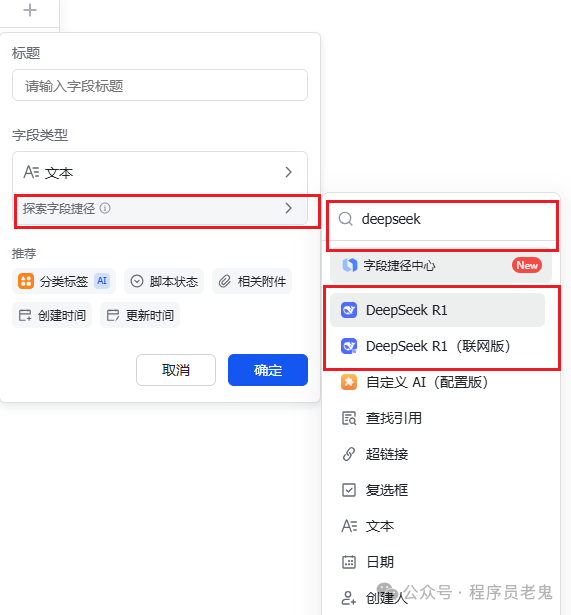Click the 取消 button
The image size is (571, 615).
(176, 370)
